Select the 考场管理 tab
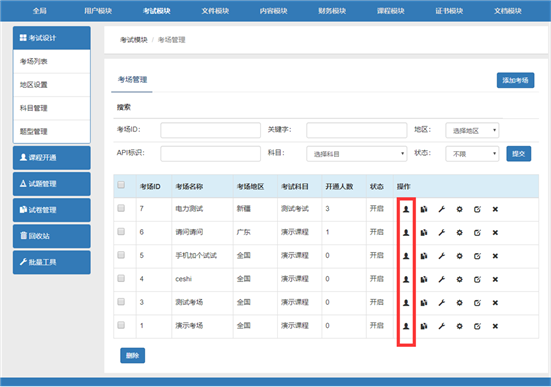This screenshot has height=387, width=551. [x=132, y=80]
